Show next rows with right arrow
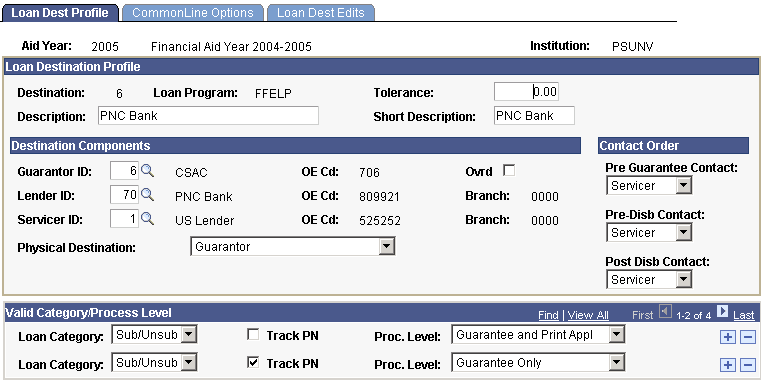Image resolution: width=761 pixels, height=381 pixels. tap(722, 312)
